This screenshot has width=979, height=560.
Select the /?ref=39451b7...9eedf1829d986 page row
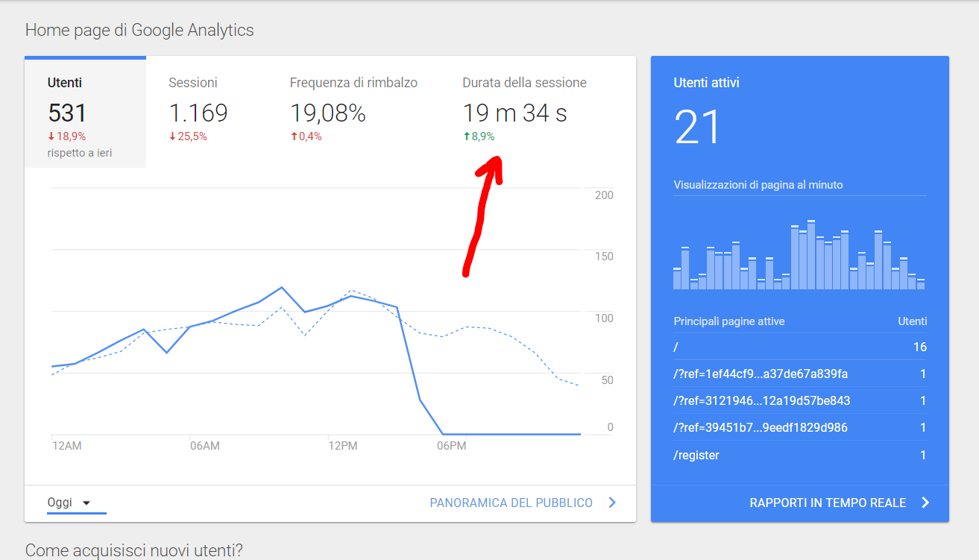800,427
